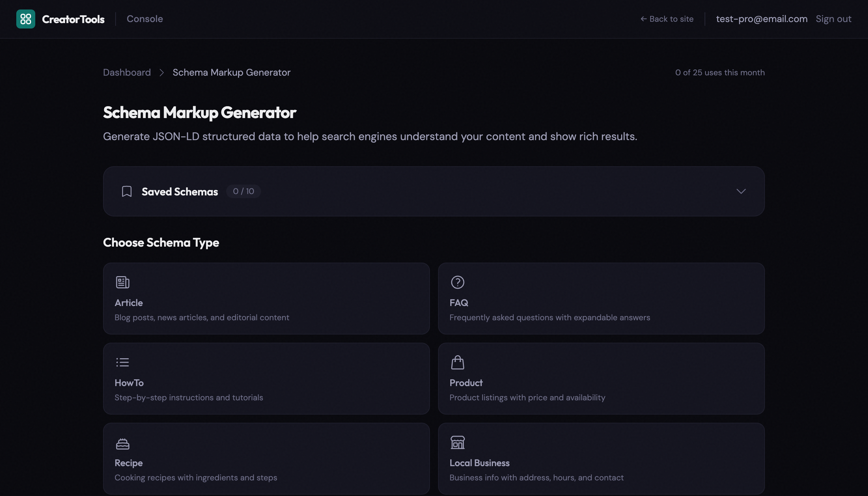The width and height of the screenshot is (868, 496).
Task: Collapse Saved Schemas using the chevron
Action: point(741,191)
